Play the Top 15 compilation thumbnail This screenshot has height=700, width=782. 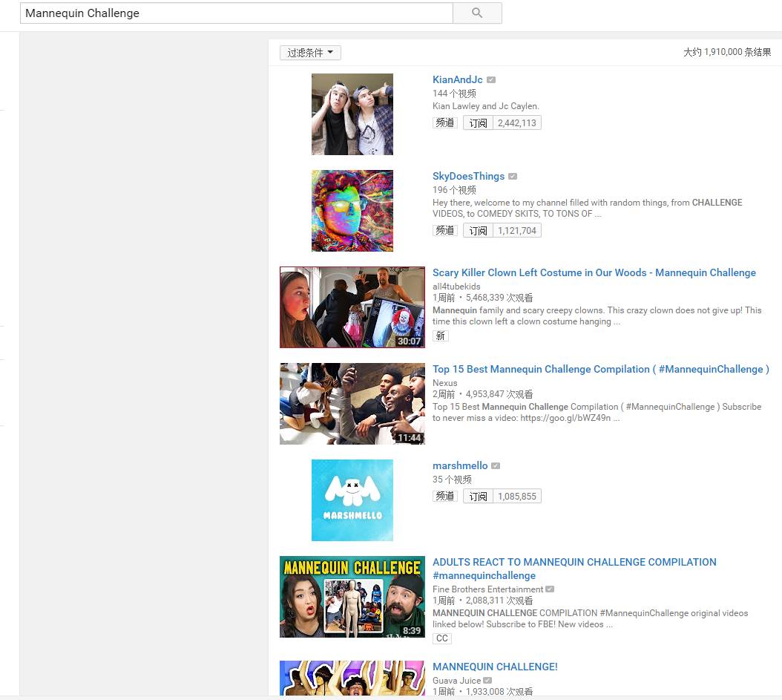point(352,404)
